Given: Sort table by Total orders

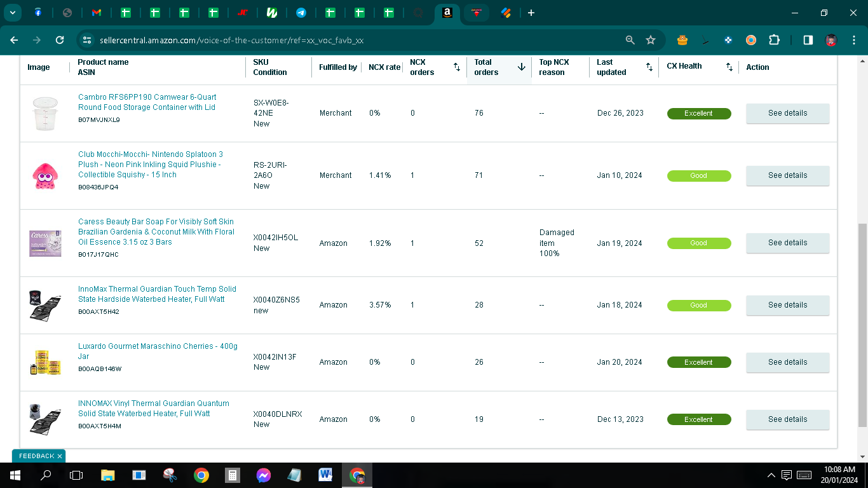Looking at the screenshot, I should coord(522,67).
